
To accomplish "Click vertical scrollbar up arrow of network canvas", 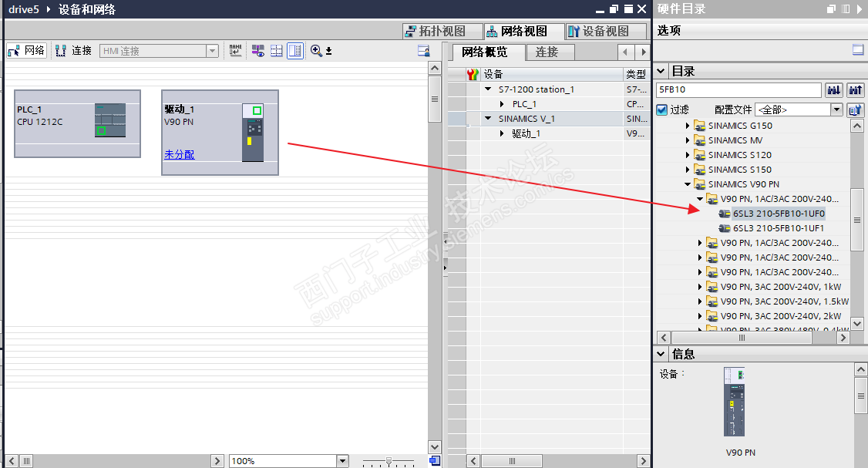I will coord(435,68).
